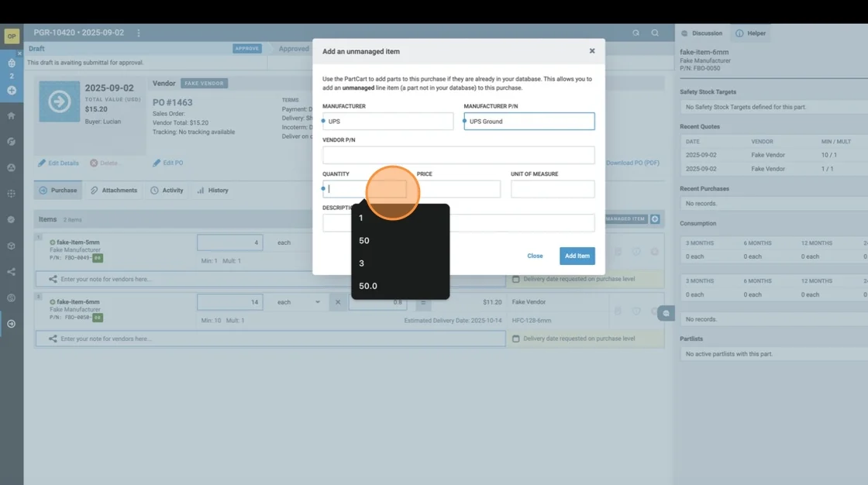Expand the each unit dropdown for fake-item-6mm
The width and height of the screenshot is (868, 485).
300,301
